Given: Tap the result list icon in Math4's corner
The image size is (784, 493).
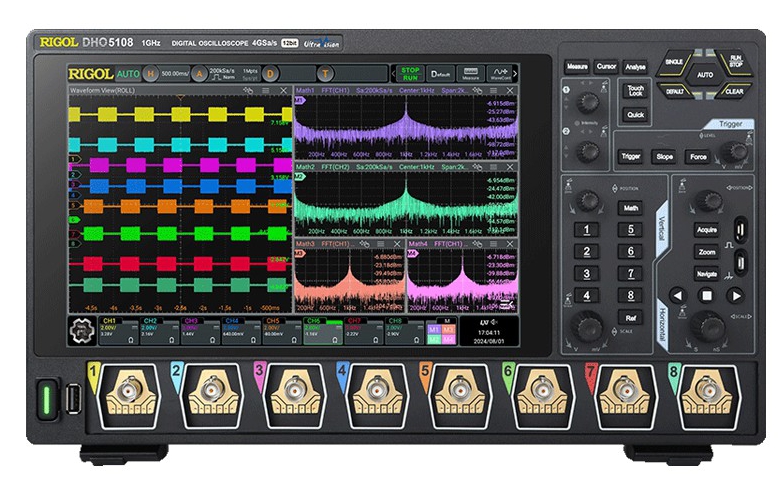Looking at the screenshot, I should (507, 304).
